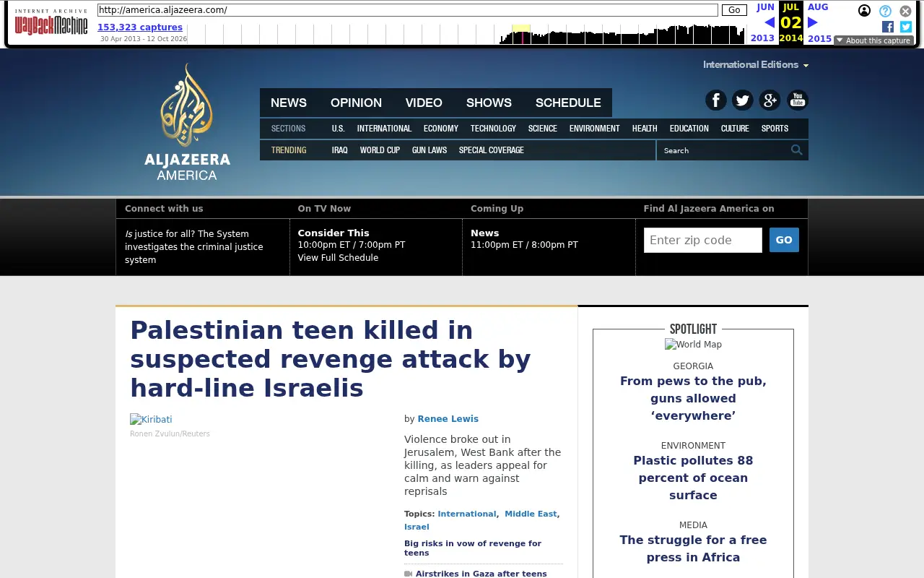The image size is (924, 578).
Task: Share this capture on Facebook in Wayback toolbar
Action: 888,27
